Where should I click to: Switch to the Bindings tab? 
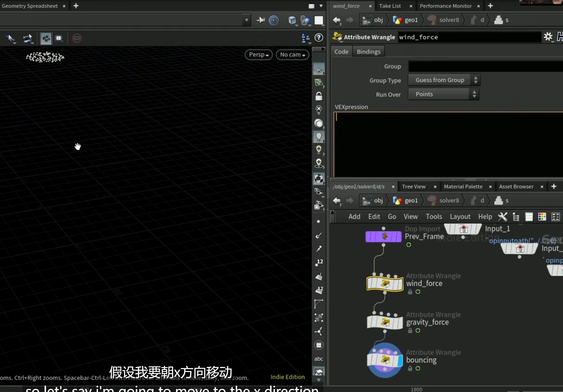(368, 52)
